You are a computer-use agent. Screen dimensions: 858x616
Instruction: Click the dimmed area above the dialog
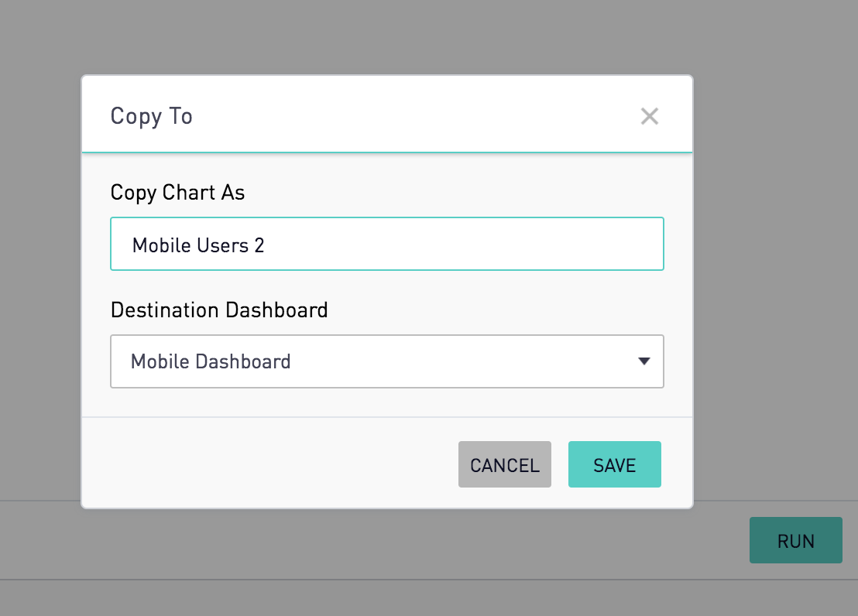click(x=387, y=35)
